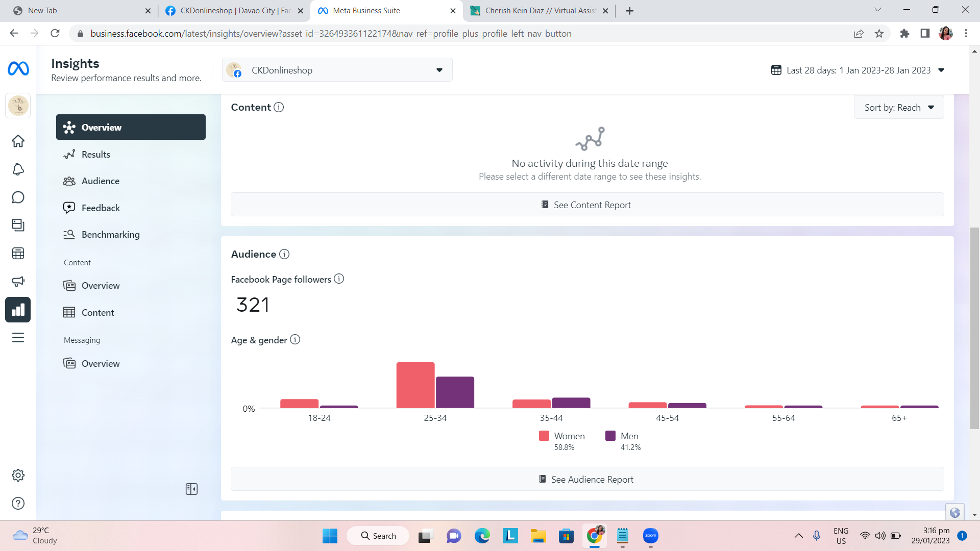Open Zoom from the Windows taskbar
The height and width of the screenshot is (551, 980).
click(x=650, y=536)
